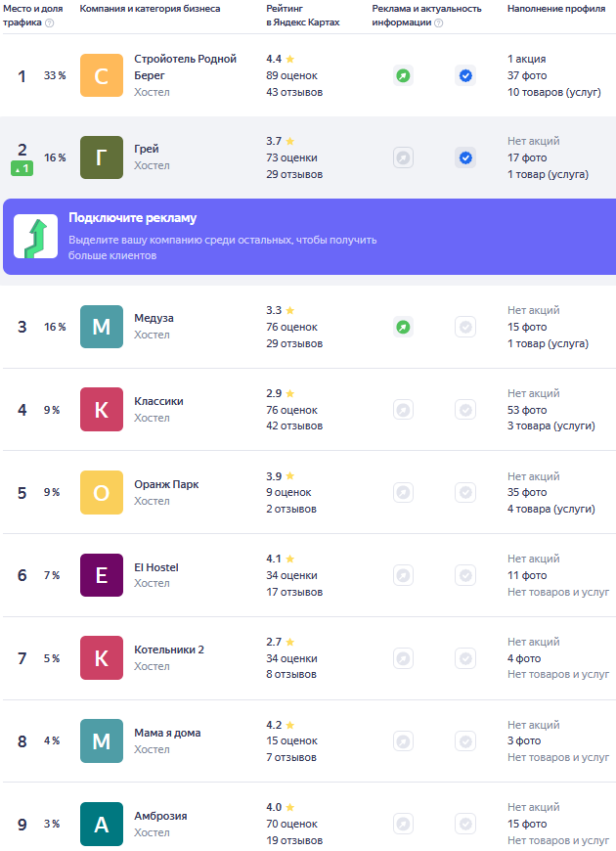Screen dimensions: 616x851
Task: Click '4 товара (услуги)' in Оранж Парк row
Action: [550, 509]
